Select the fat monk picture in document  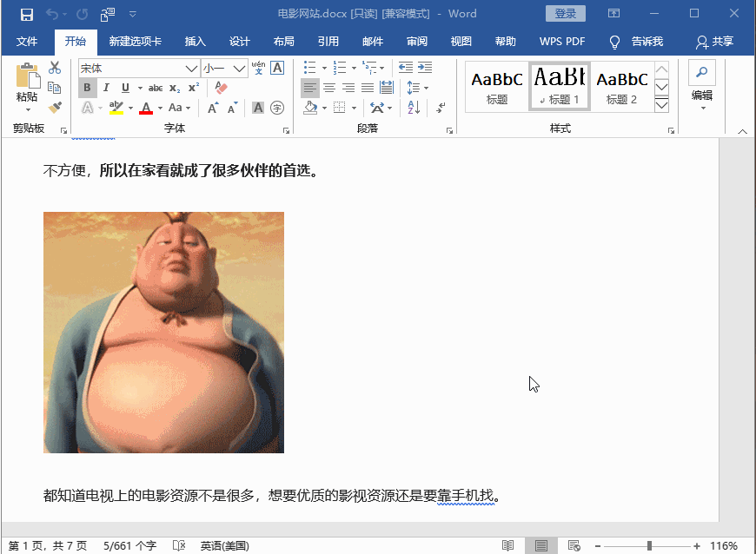[163, 333]
